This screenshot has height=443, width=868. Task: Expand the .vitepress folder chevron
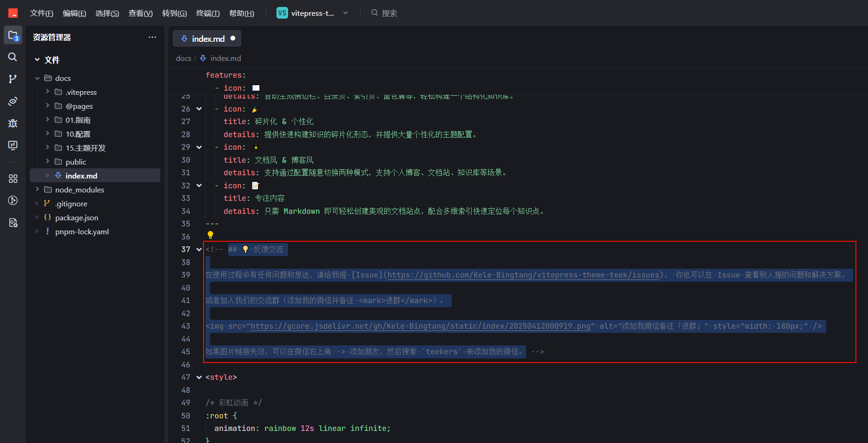(x=47, y=92)
